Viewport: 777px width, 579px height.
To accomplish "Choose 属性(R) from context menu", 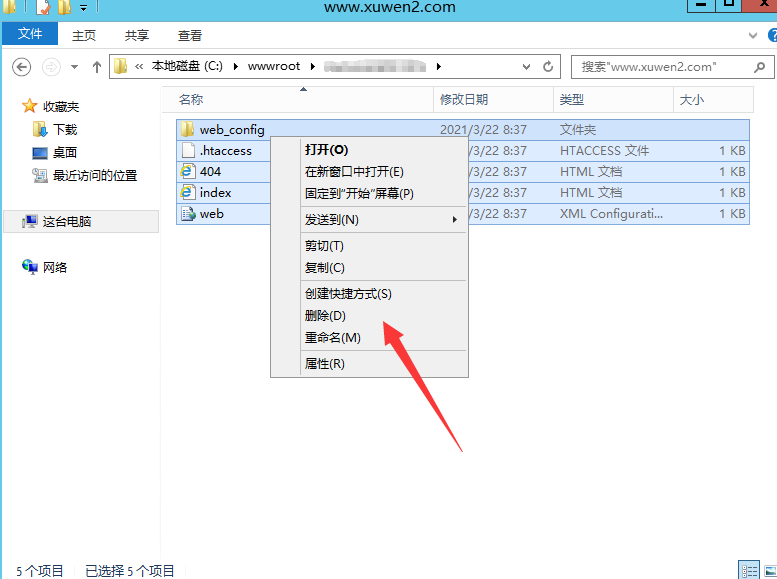I will point(325,364).
